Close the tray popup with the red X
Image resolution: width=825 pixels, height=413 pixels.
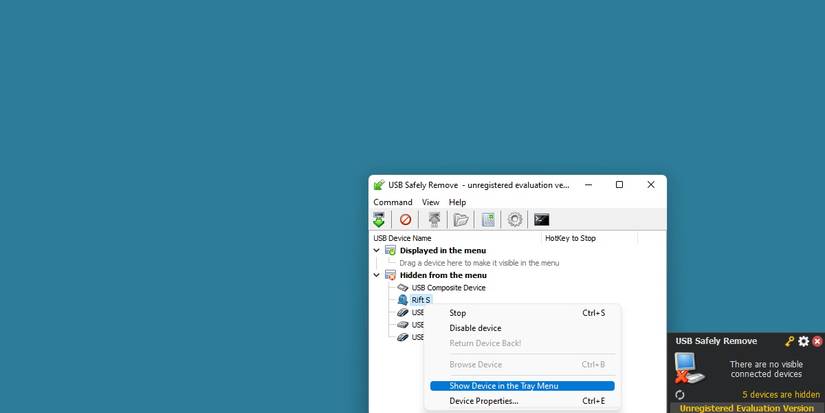pyautogui.click(x=817, y=341)
